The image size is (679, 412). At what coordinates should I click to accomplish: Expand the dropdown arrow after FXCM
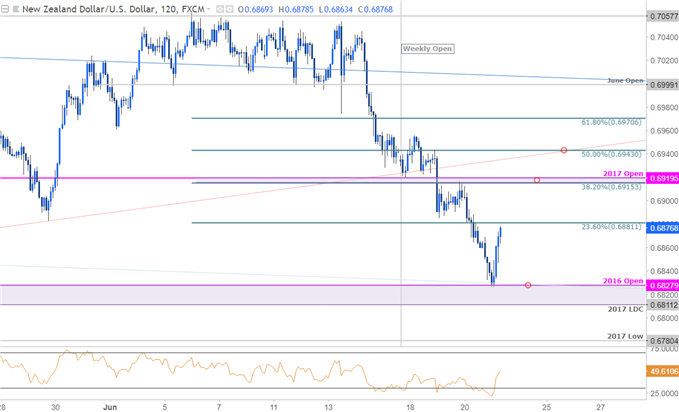(x=209, y=9)
